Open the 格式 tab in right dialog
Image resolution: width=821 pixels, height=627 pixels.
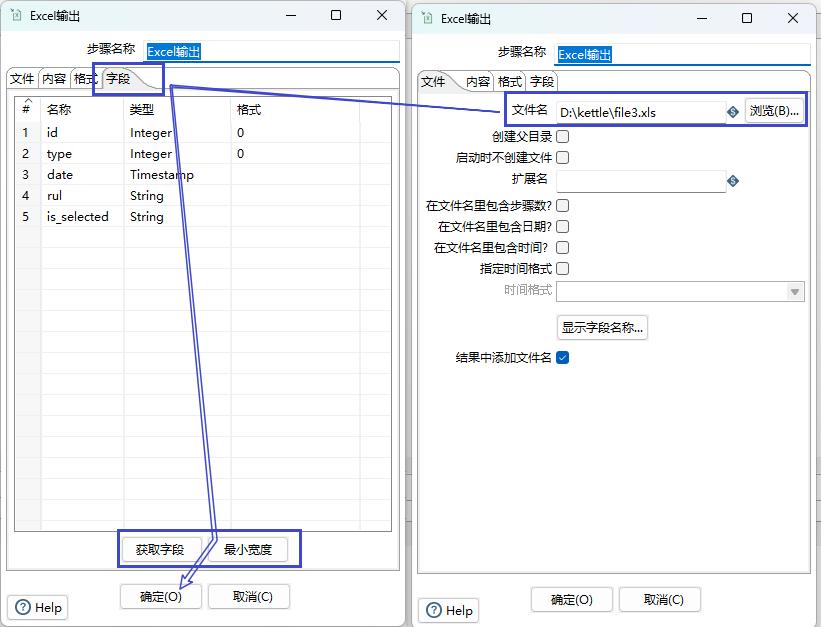click(x=510, y=82)
